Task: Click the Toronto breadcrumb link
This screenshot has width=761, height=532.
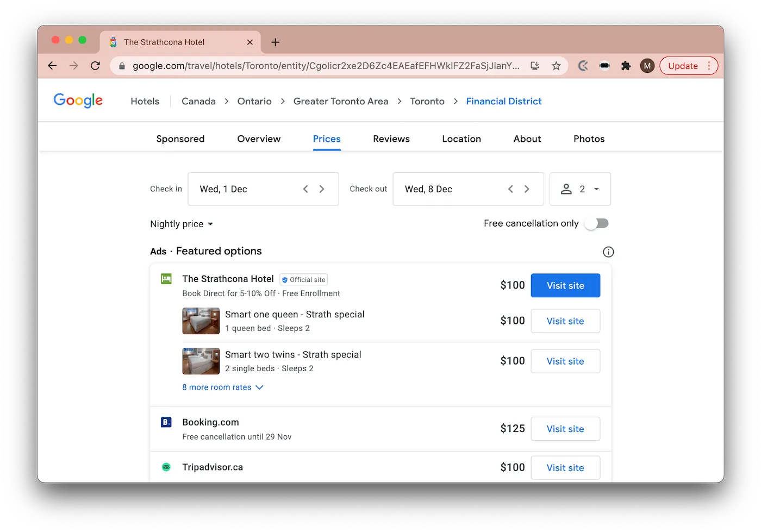Action: [x=427, y=101]
